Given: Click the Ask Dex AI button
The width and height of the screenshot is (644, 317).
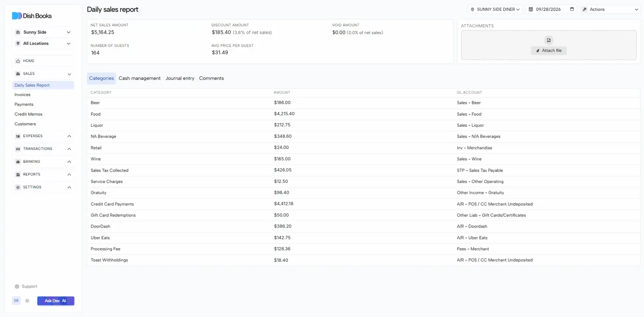Looking at the screenshot, I should (x=56, y=301).
